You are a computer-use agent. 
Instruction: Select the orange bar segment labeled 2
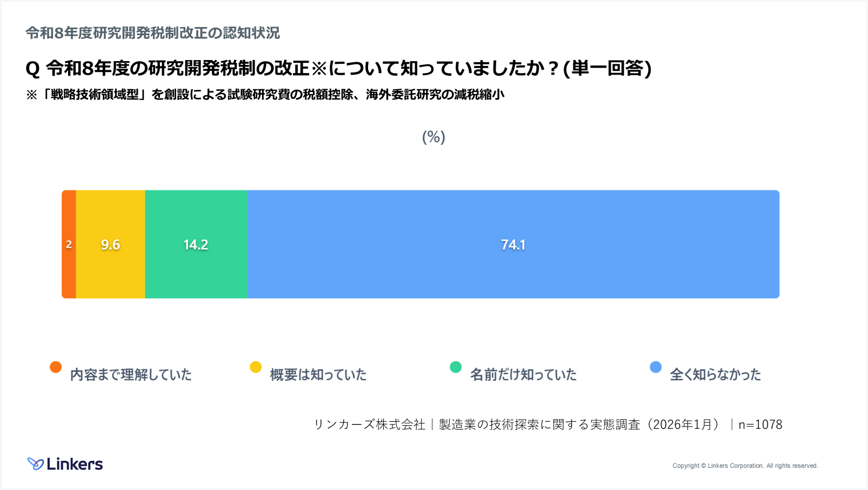tap(69, 244)
